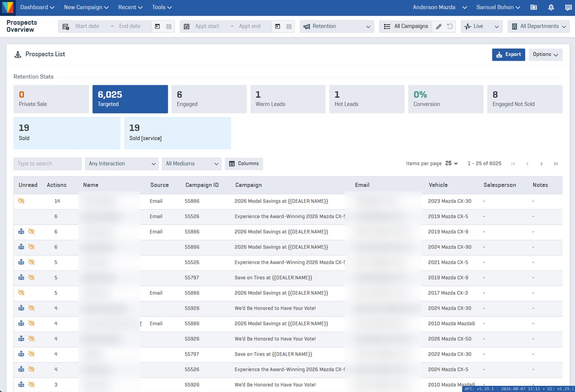Open the chat messages icon in top bar
575x392 pixels.
click(x=568, y=7)
